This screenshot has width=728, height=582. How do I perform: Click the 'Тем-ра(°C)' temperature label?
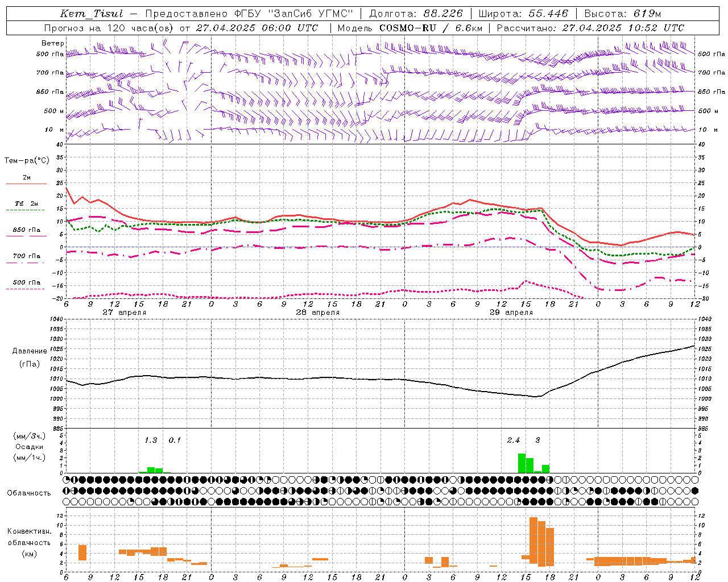27,161
